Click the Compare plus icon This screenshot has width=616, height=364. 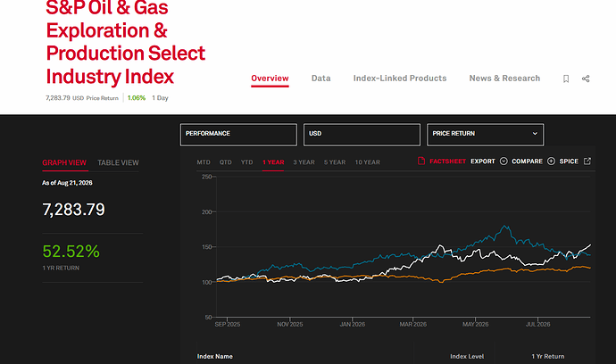[x=551, y=161]
